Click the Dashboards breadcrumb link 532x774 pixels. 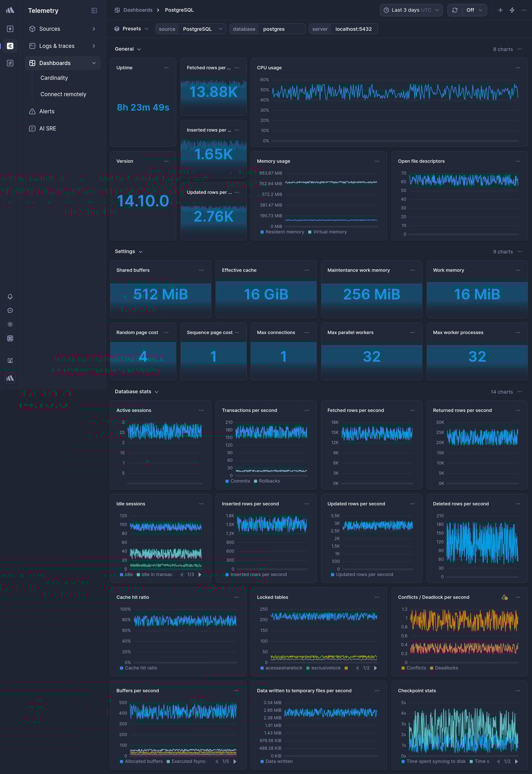pos(137,10)
